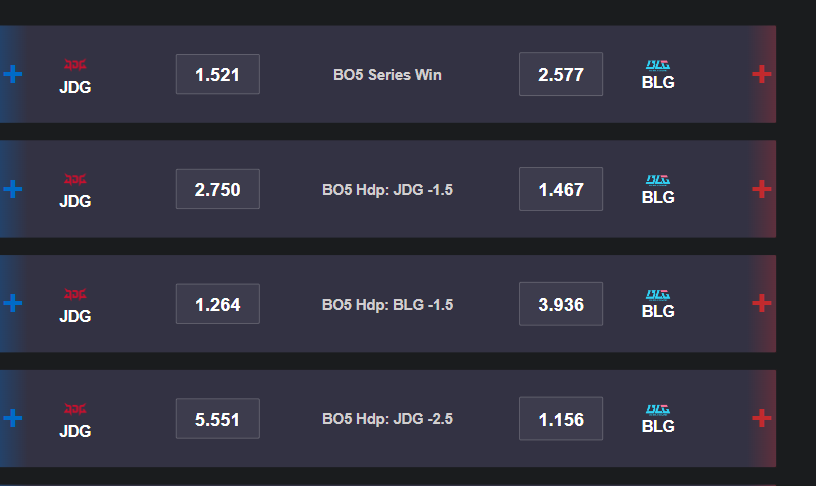Choose BLG odds 3.936 button

click(561, 304)
